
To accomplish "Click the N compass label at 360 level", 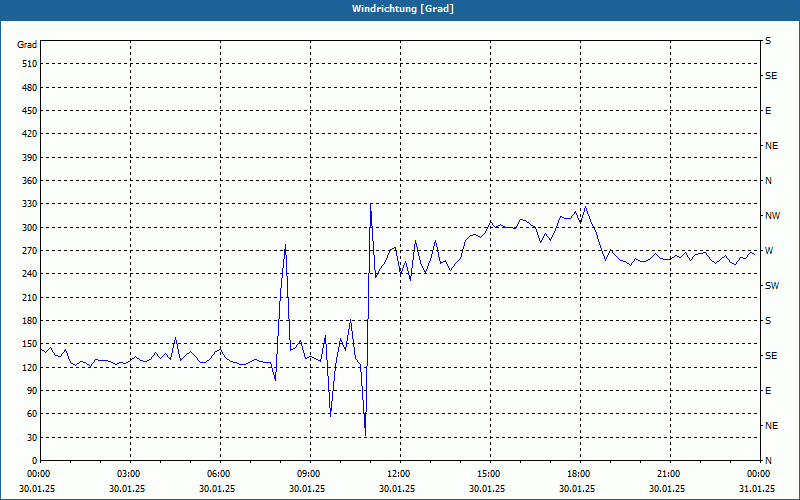I will pos(768,181).
